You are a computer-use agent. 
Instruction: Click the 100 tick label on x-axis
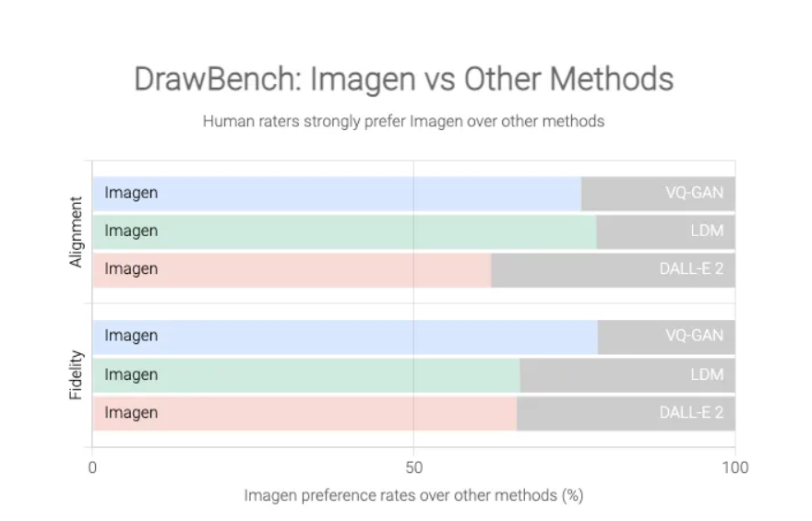click(x=734, y=468)
